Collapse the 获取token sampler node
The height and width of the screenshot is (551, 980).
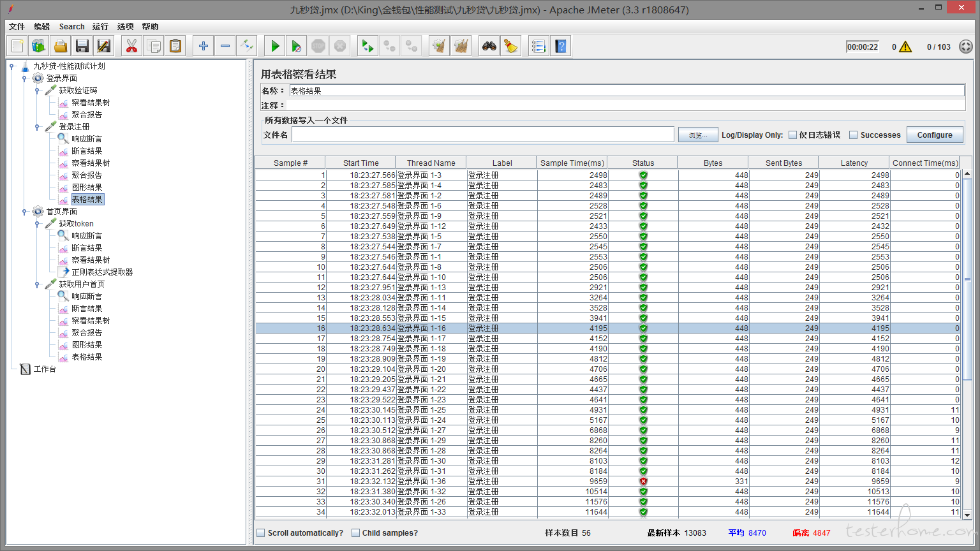38,224
